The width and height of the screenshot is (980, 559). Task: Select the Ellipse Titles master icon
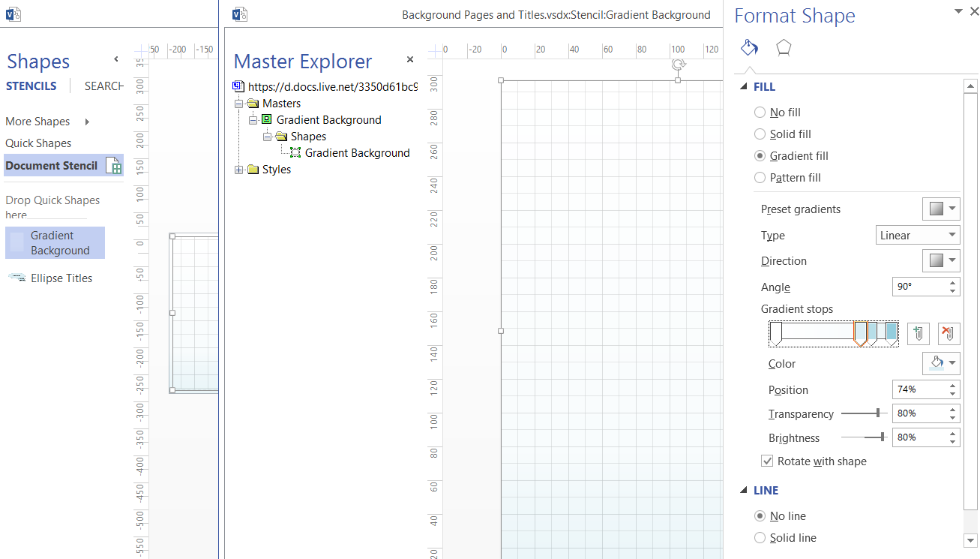(x=16, y=278)
